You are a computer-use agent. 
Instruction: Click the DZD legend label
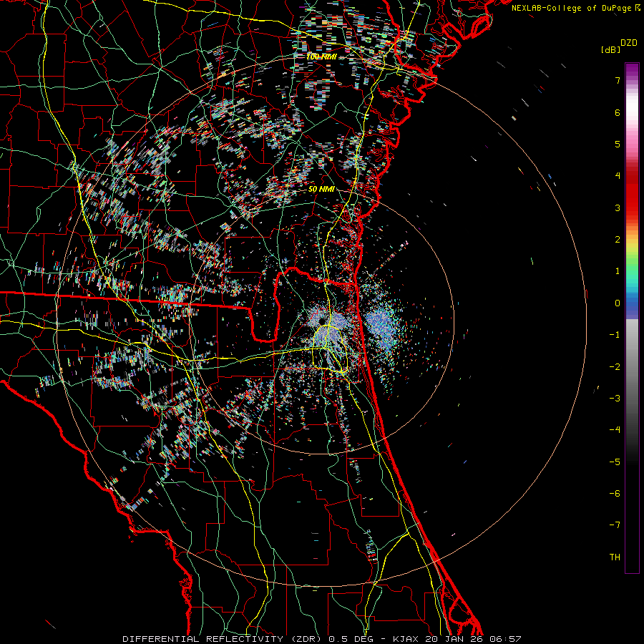[629, 43]
